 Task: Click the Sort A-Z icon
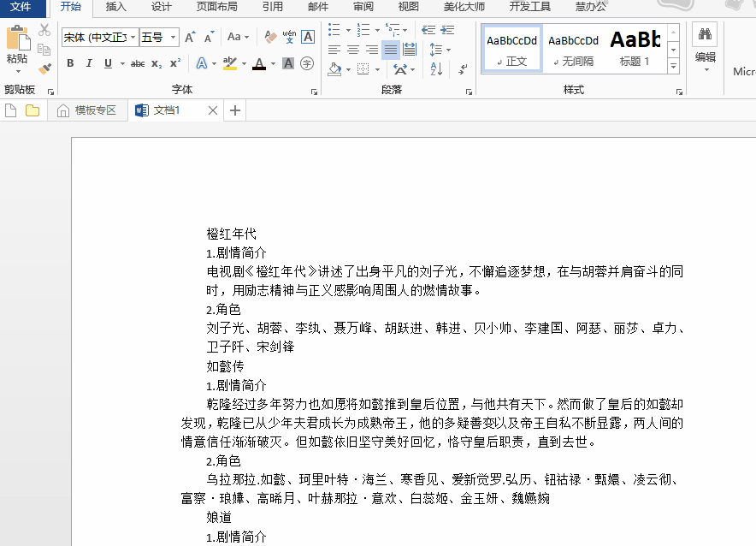point(436,69)
